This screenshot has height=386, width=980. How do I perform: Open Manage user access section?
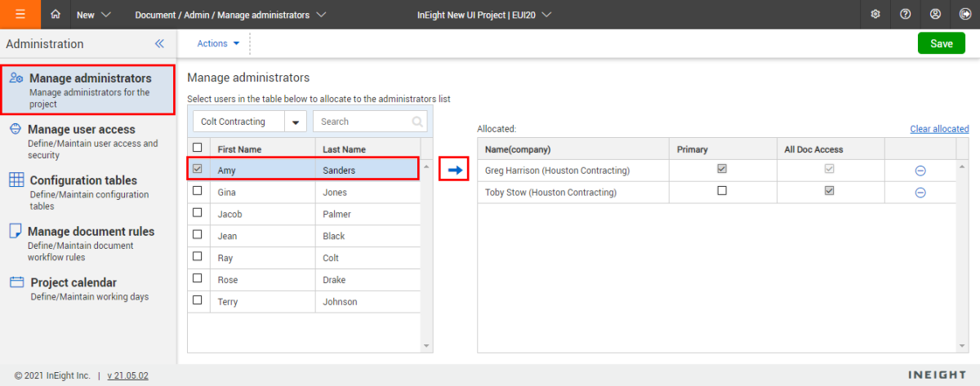pos(82,129)
